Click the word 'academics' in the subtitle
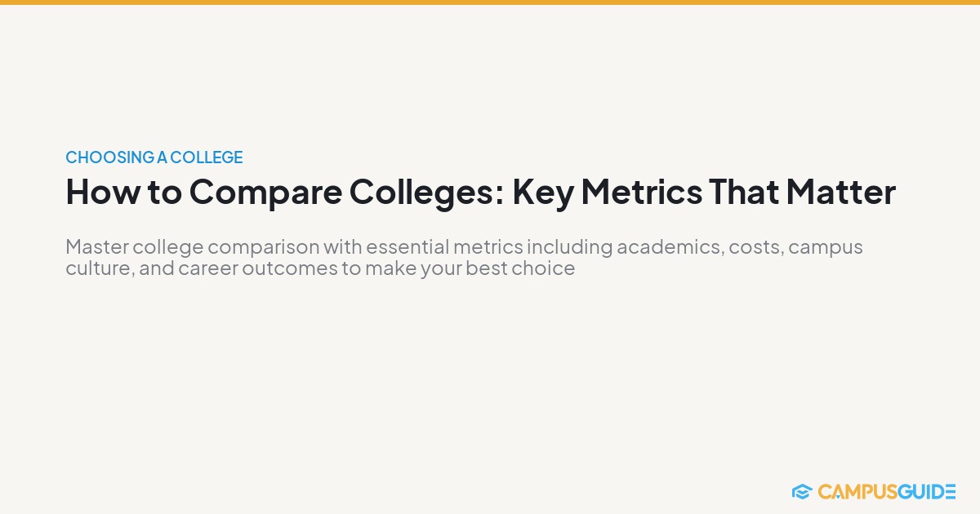 (x=668, y=247)
